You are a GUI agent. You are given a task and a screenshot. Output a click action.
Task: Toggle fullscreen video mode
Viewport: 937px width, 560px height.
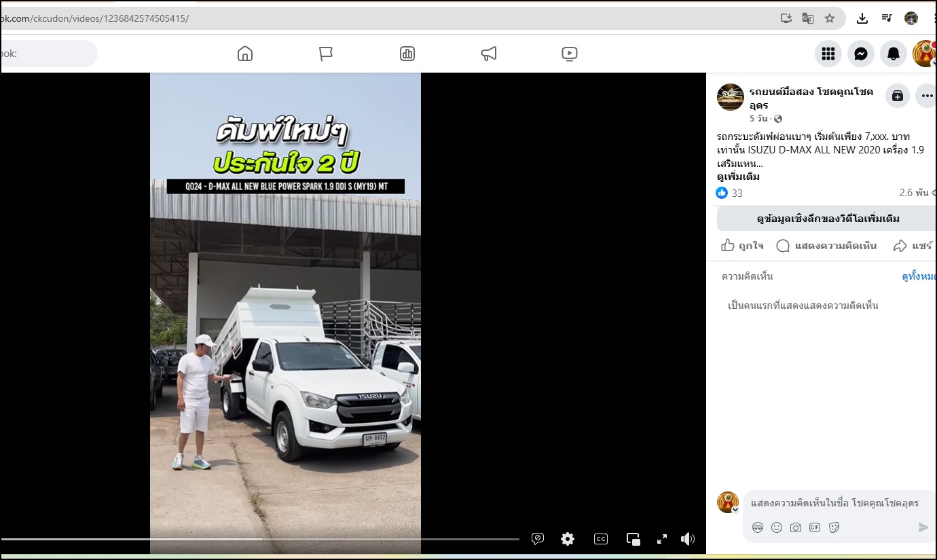tap(662, 539)
